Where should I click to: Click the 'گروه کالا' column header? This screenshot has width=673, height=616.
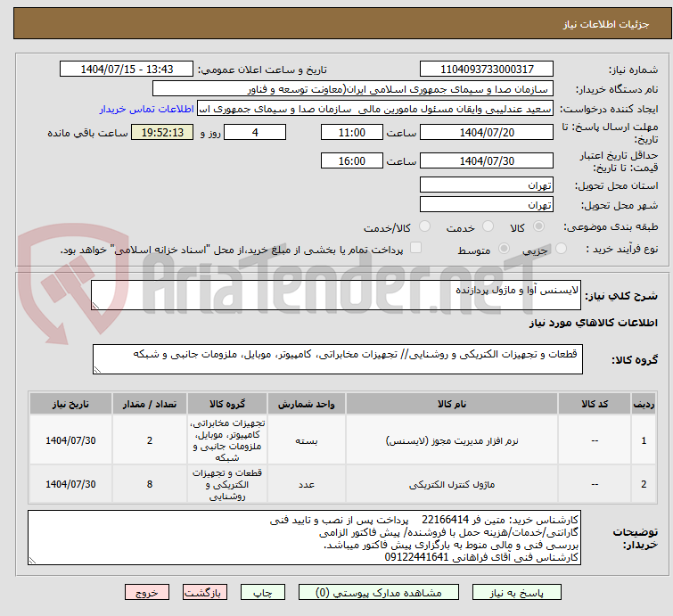(227, 404)
